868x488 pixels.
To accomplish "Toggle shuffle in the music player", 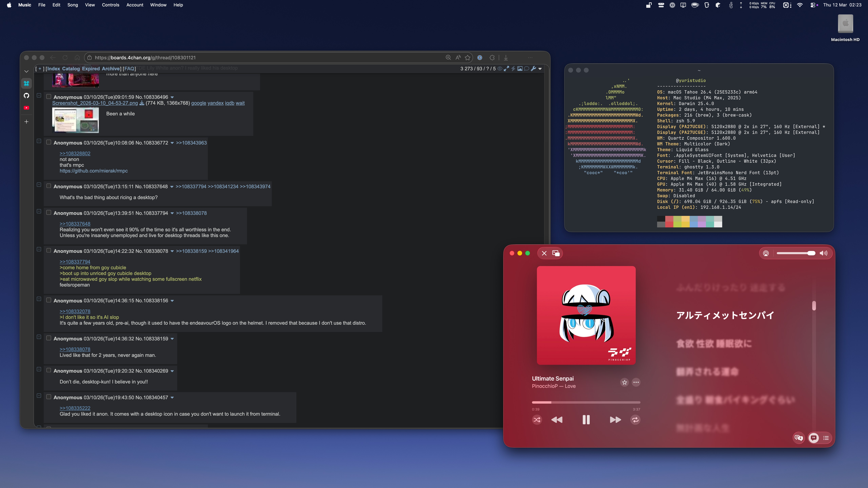I will coord(537,420).
